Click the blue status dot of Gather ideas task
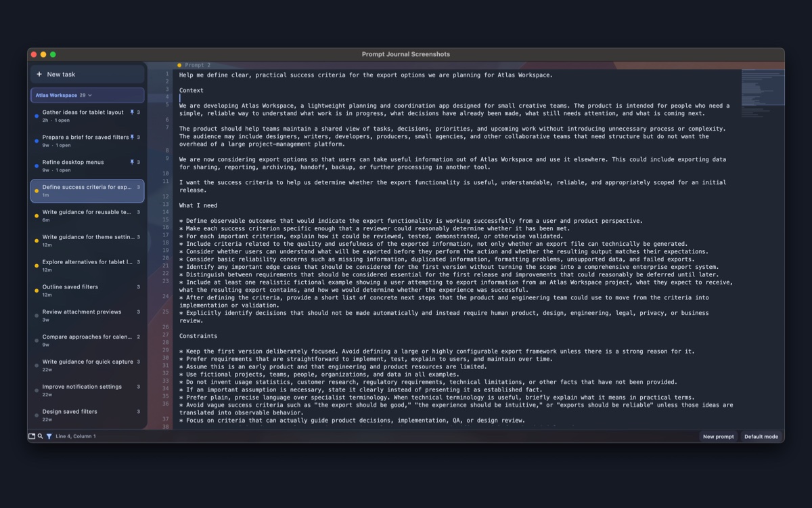Viewport: 812px width, 508px height. tap(37, 117)
